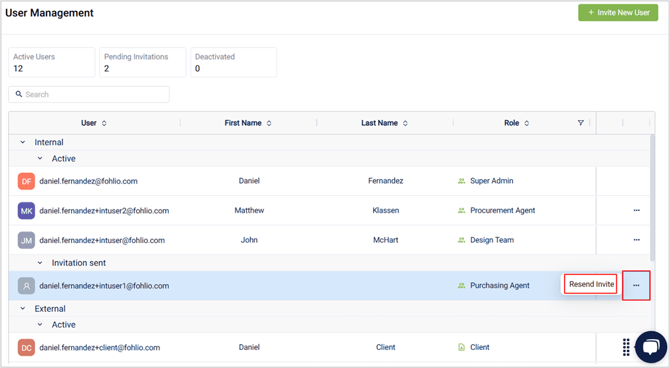Click the Design Team role icon

[x=461, y=240]
